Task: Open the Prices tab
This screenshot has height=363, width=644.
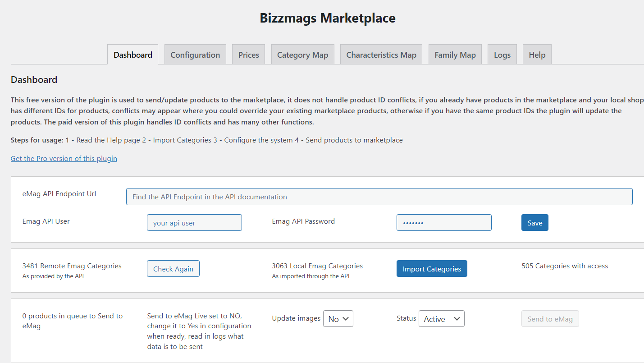Action: [x=248, y=55]
